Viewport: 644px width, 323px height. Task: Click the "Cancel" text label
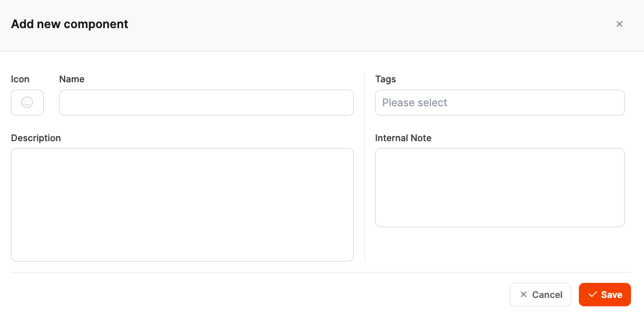547,295
